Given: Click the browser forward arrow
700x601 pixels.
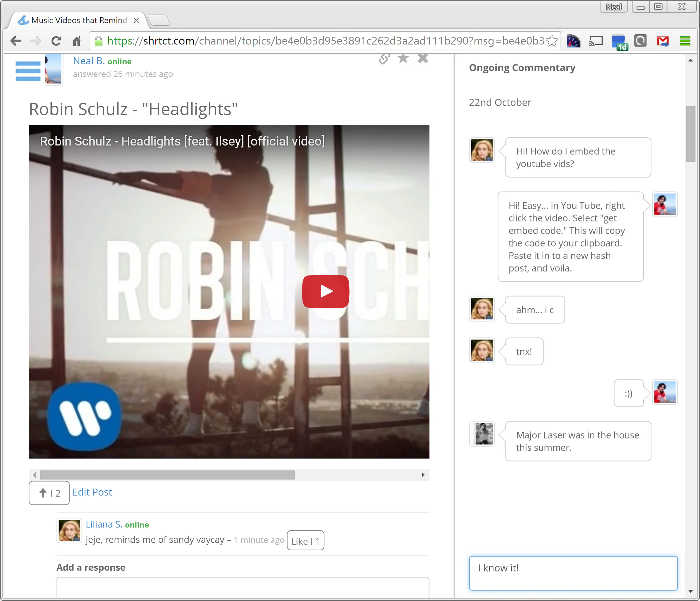Looking at the screenshot, I should tap(36, 41).
